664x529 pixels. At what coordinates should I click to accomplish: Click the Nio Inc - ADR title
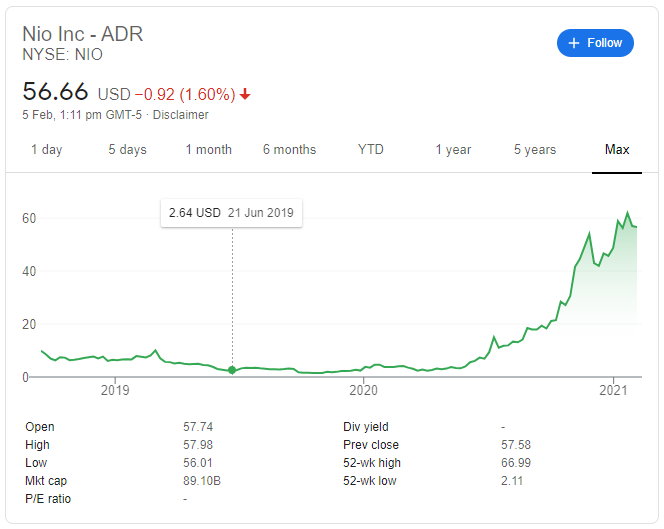point(83,34)
